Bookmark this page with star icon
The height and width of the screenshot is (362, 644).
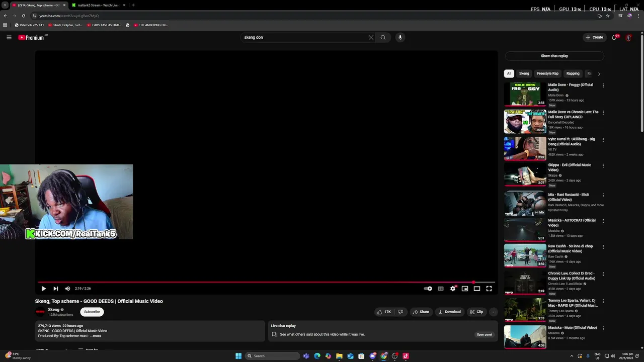point(608,16)
